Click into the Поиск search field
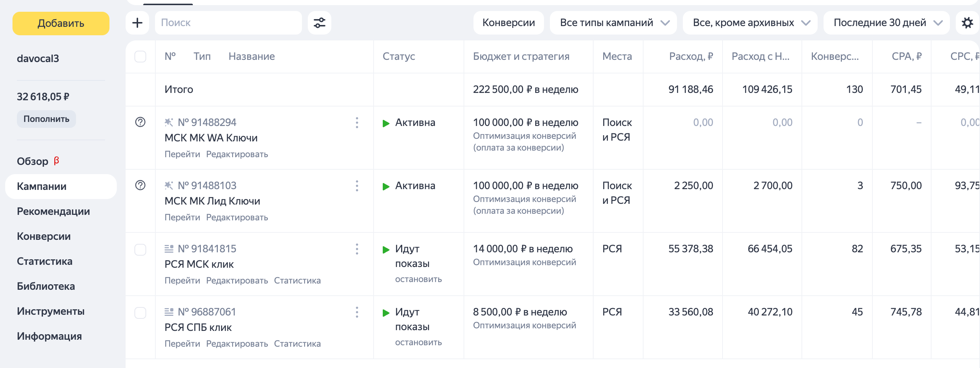The width and height of the screenshot is (980, 368). [228, 23]
